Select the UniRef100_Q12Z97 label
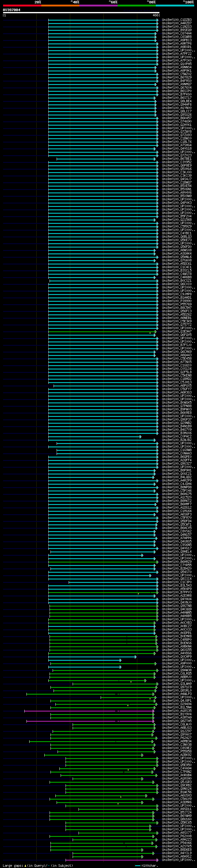197x868 pixels. tap(177, 731)
